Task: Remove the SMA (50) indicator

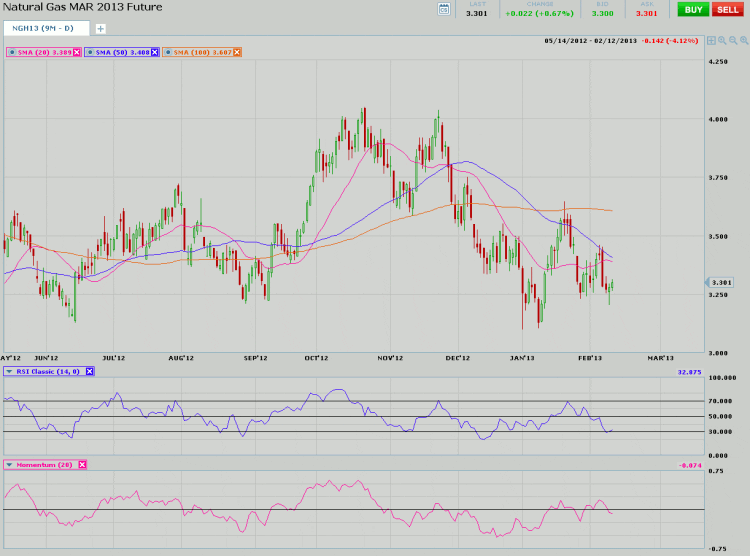Action: click(x=154, y=51)
